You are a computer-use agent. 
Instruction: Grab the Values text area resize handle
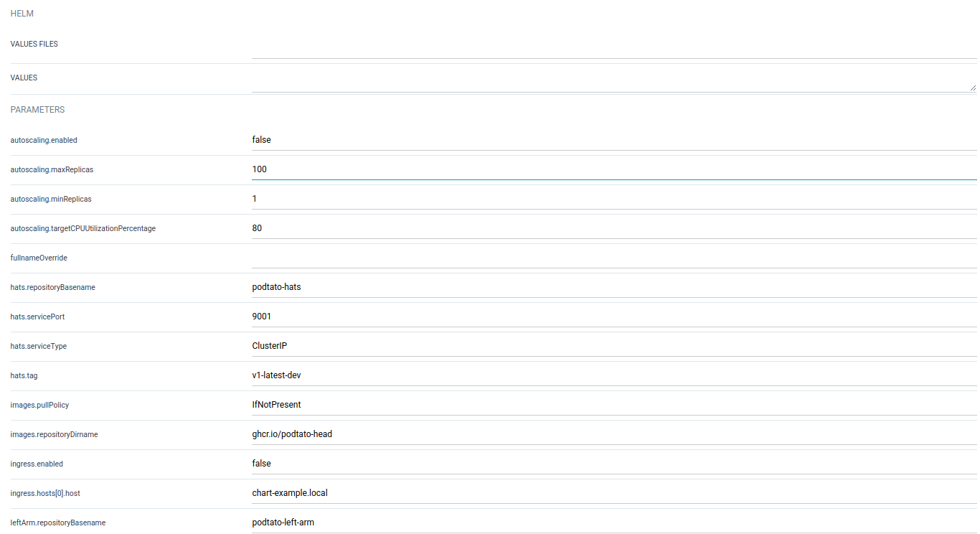tap(972, 88)
